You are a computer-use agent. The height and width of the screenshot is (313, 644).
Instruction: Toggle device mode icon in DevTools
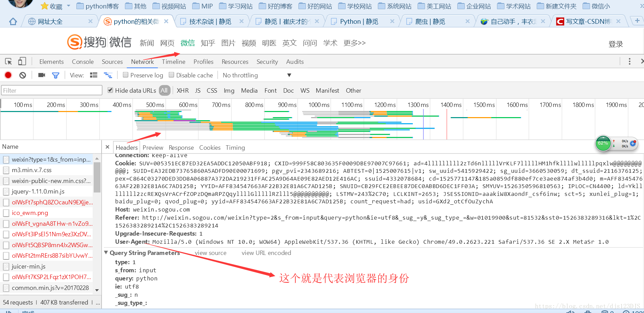pyautogui.click(x=22, y=61)
